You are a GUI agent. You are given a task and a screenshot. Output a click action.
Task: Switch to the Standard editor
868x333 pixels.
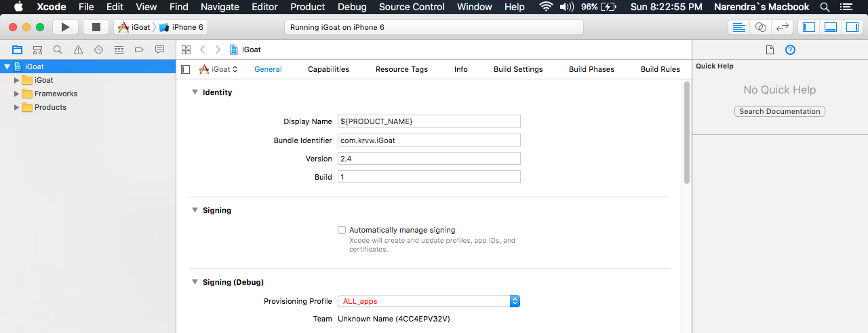pyautogui.click(x=739, y=27)
